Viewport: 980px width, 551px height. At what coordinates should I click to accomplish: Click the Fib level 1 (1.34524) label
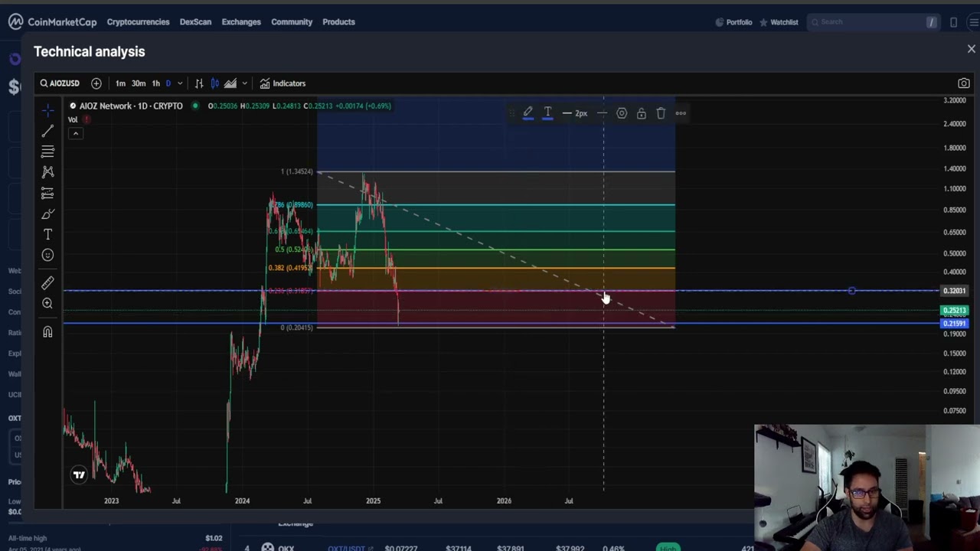coord(296,171)
